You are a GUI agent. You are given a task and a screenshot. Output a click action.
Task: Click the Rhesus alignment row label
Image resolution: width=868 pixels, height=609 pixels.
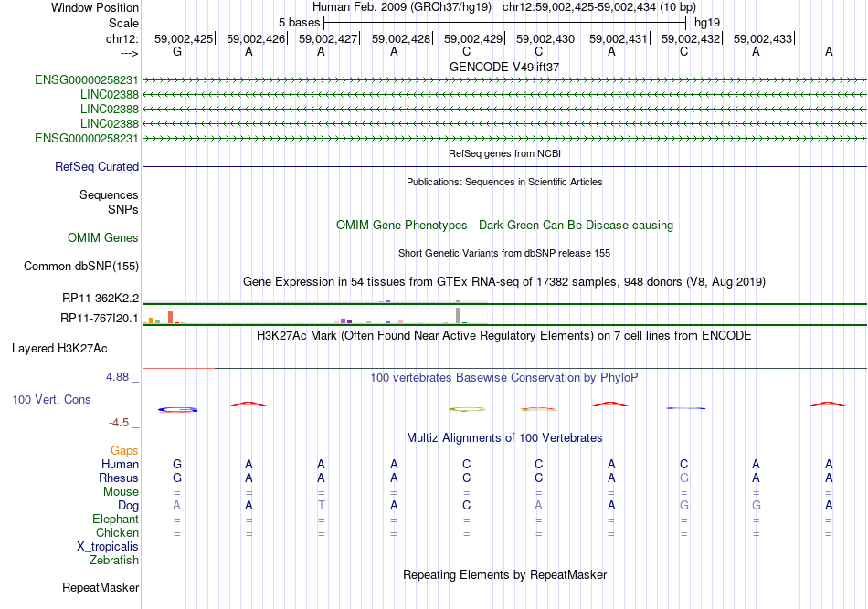pyautogui.click(x=119, y=478)
